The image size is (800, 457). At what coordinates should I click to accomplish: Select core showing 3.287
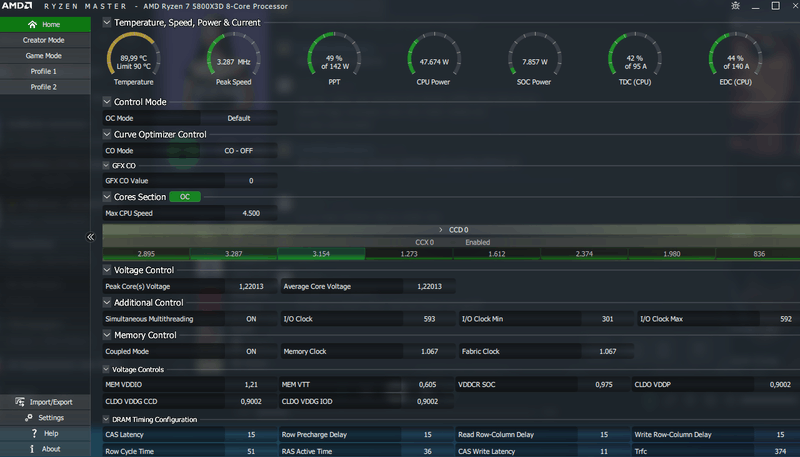tap(234, 253)
